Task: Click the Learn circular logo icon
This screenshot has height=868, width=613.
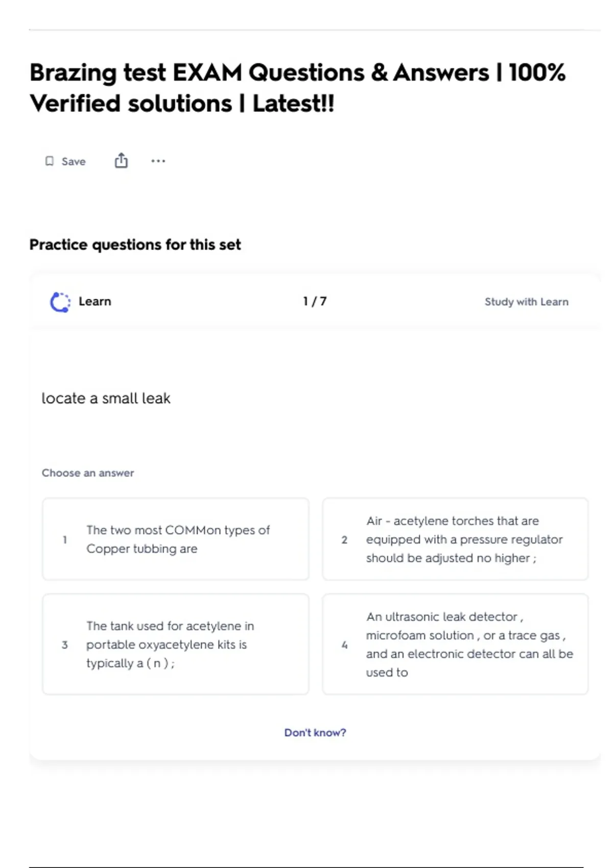Action: coord(60,302)
